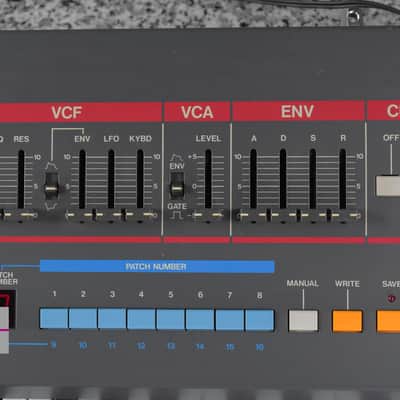Click the gray MANUAL button
Viewport: 400px width, 400px height.
(303, 321)
